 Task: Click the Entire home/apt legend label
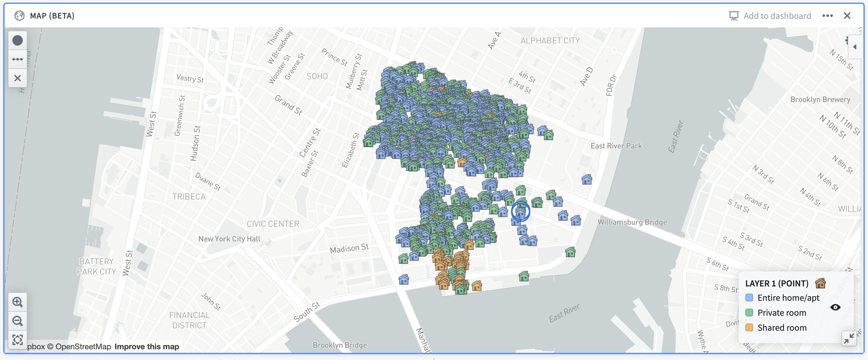[x=789, y=298]
